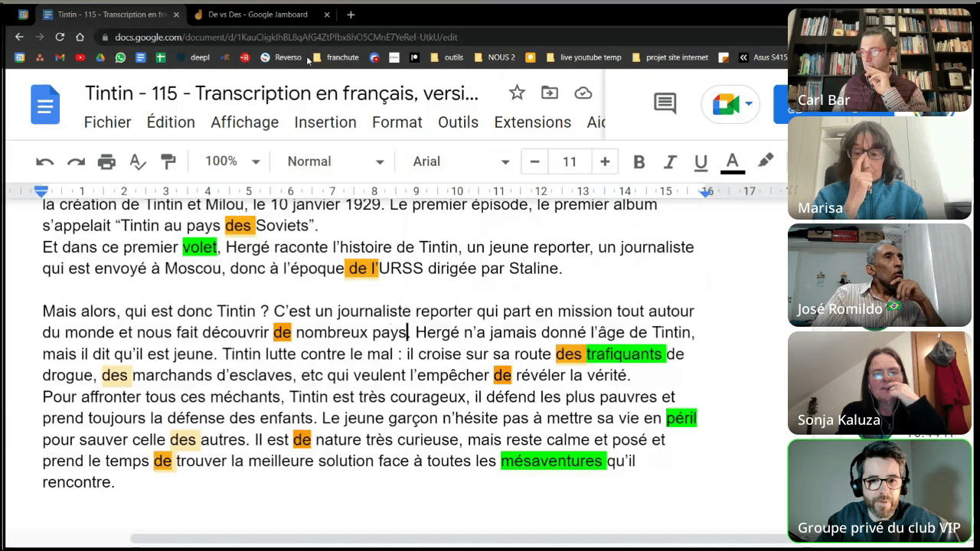Click the highlighted word mésaventures
This screenshot has height=551, width=980.
pyautogui.click(x=552, y=461)
